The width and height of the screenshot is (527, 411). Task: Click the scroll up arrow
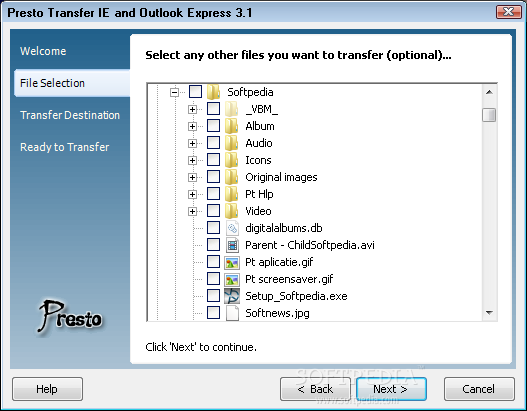pyautogui.click(x=489, y=92)
